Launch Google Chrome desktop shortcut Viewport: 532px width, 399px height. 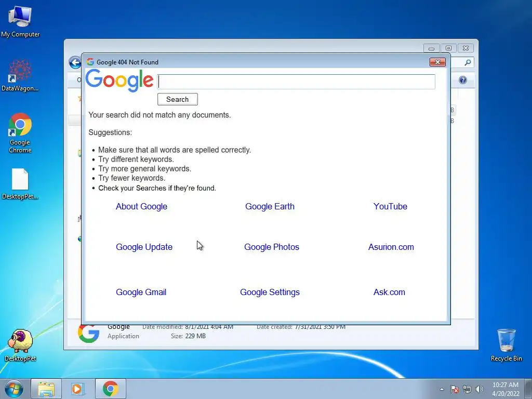pos(20,132)
